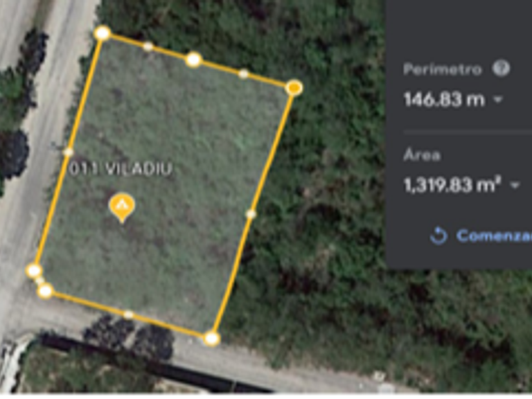The width and height of the screenshot is (532, 399).
Task: Open the perimeter units dropdown arrow
Action: pos(498,100)
